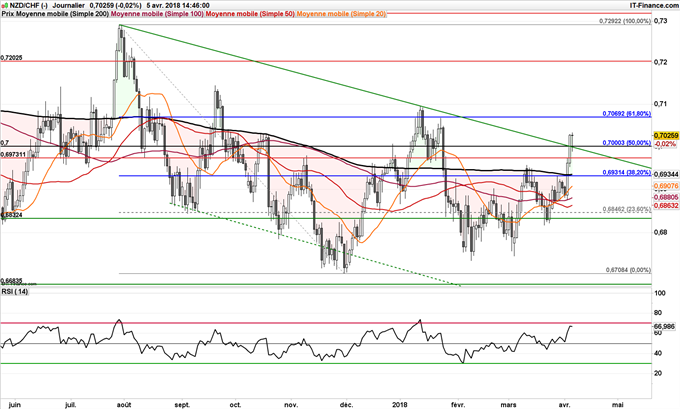Click the small colored icon before NZD/CHF
Viewport: 680px width, 409px height.
click(3, 6)
